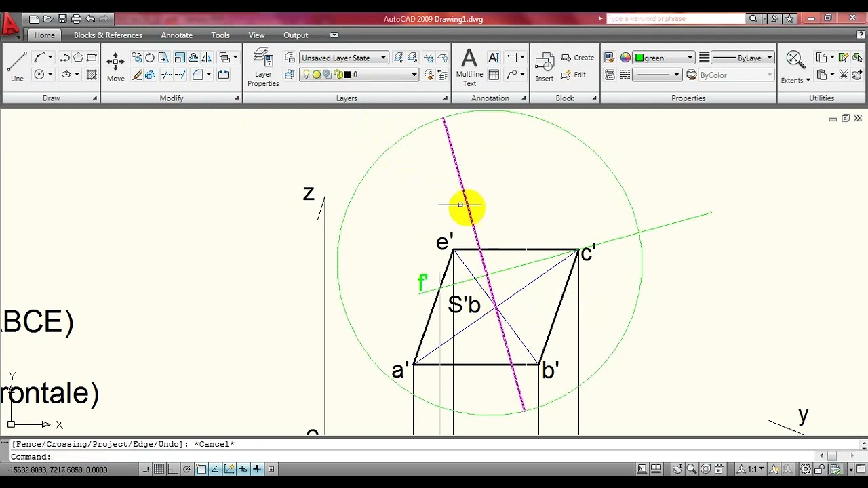Pick the Rectangle tool in Draw

pos(92,58)
